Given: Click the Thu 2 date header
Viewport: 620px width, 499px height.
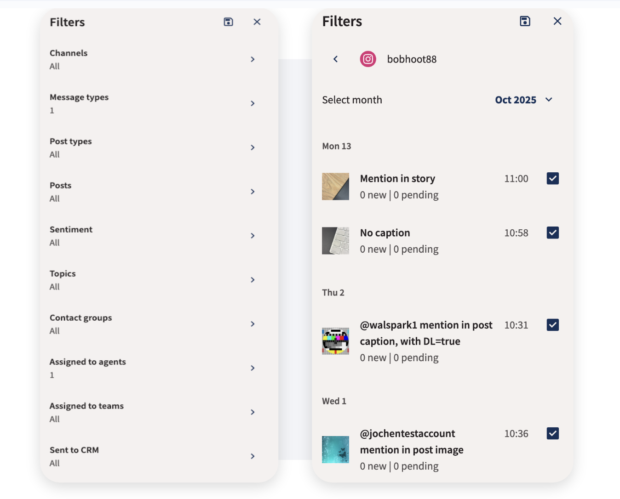Looking at the screenshot, I should [x=333, y=293].
